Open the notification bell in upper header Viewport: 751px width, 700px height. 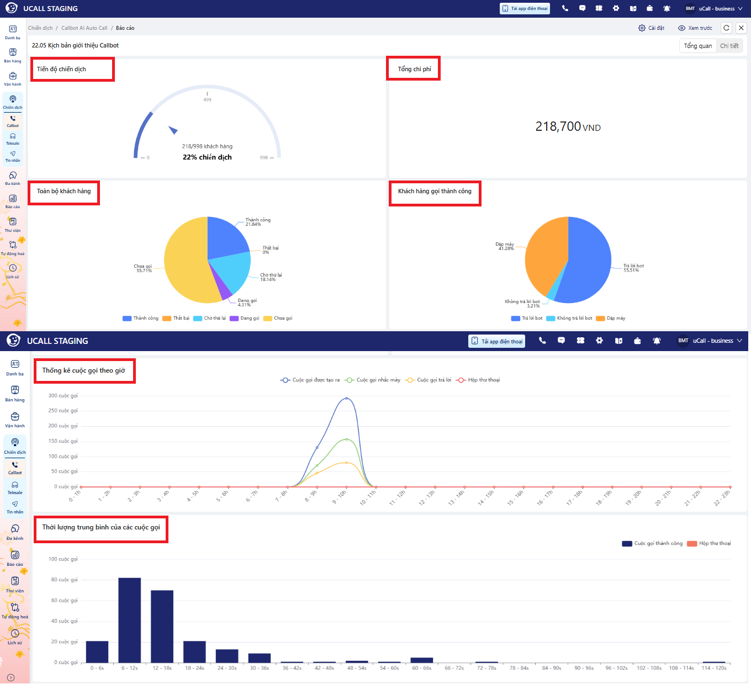(x=667, y=8)
